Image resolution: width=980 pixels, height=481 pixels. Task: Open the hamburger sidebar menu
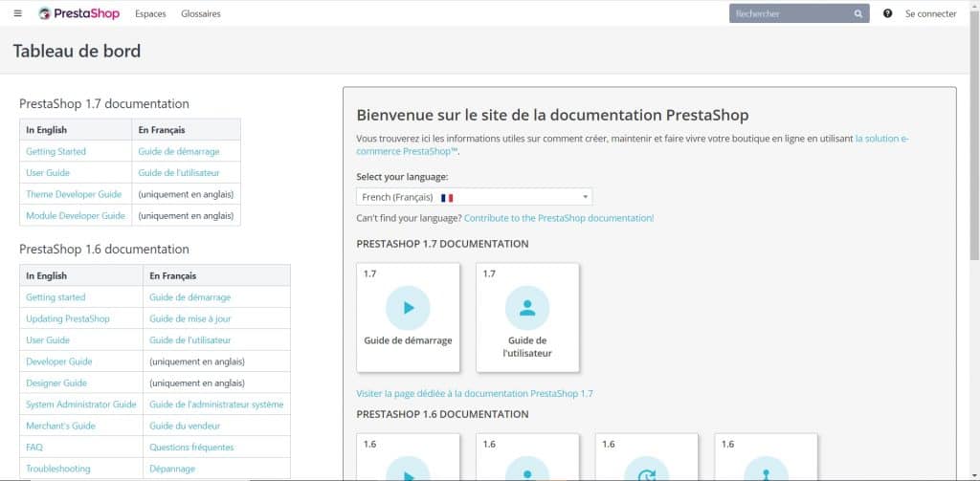point(17,13)
